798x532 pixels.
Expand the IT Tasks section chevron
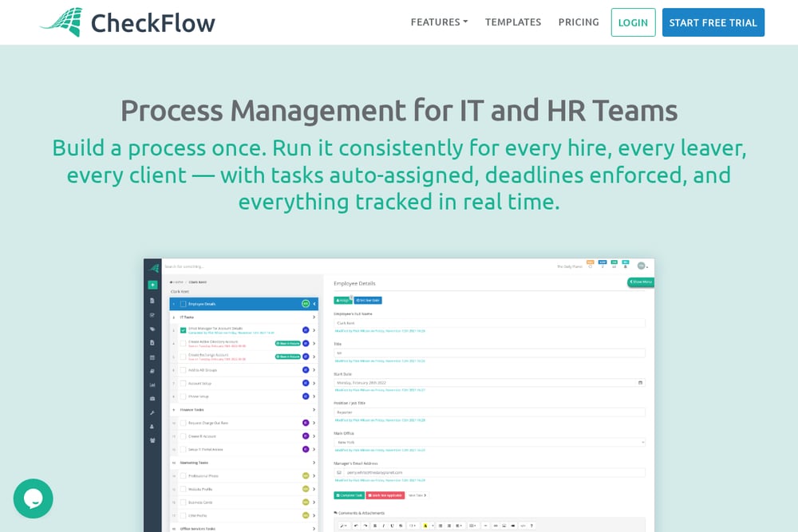[314, 317]
